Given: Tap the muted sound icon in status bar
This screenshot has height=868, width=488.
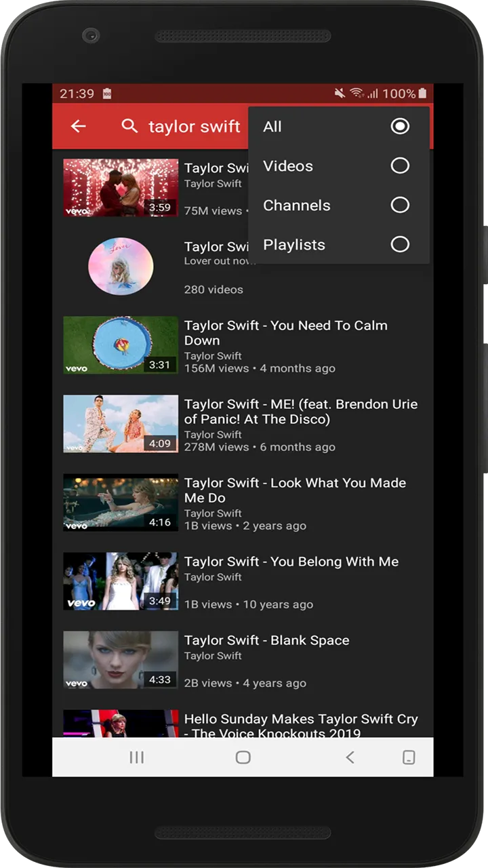Looking at the screenshot, I should tap(340, 94).
